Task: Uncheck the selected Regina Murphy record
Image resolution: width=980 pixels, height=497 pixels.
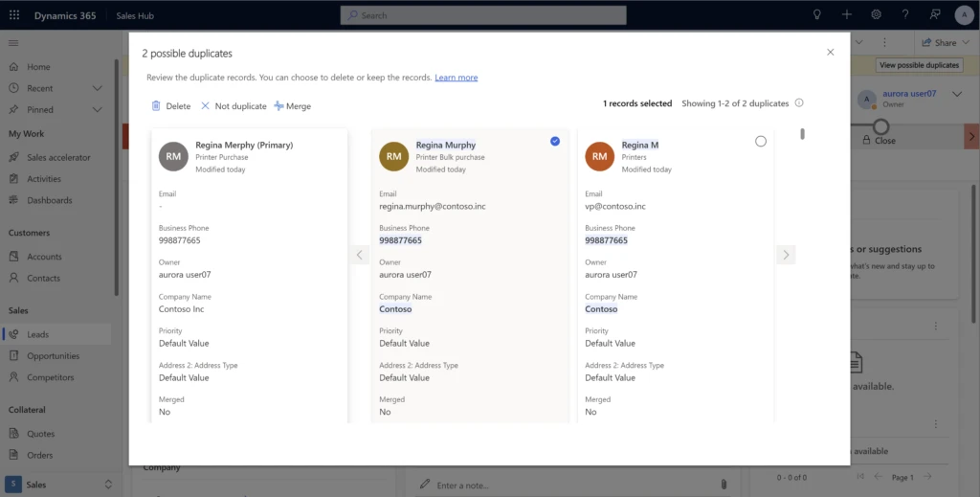Action: (555, 141)
